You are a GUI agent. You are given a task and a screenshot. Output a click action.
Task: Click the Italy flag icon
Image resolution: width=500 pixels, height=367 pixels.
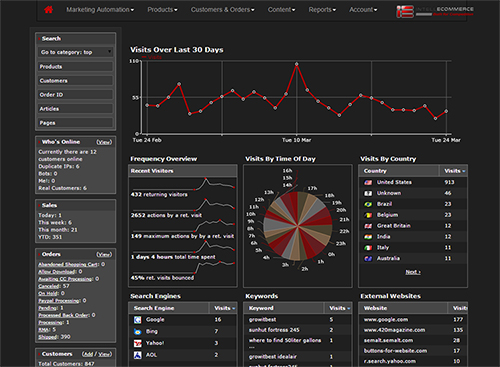click(368, 248)
